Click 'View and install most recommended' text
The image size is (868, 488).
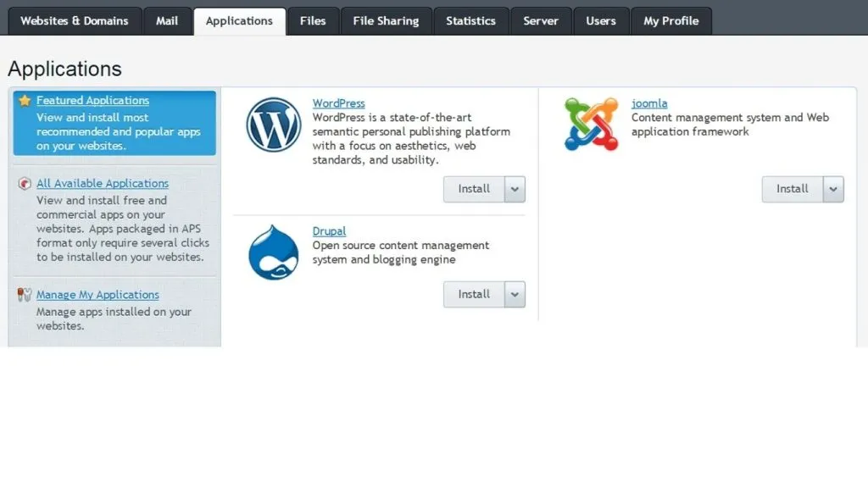click(119, 131)
